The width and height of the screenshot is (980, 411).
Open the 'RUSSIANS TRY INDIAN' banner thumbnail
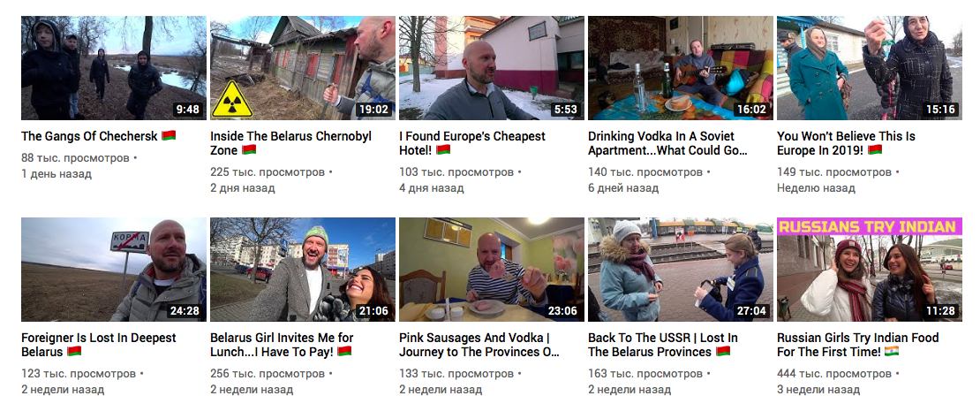point(870,270)
